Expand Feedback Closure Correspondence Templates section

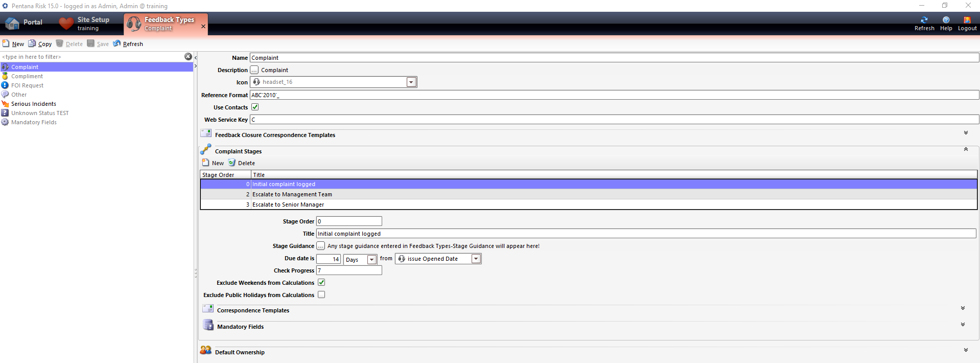tap(966, 133)
